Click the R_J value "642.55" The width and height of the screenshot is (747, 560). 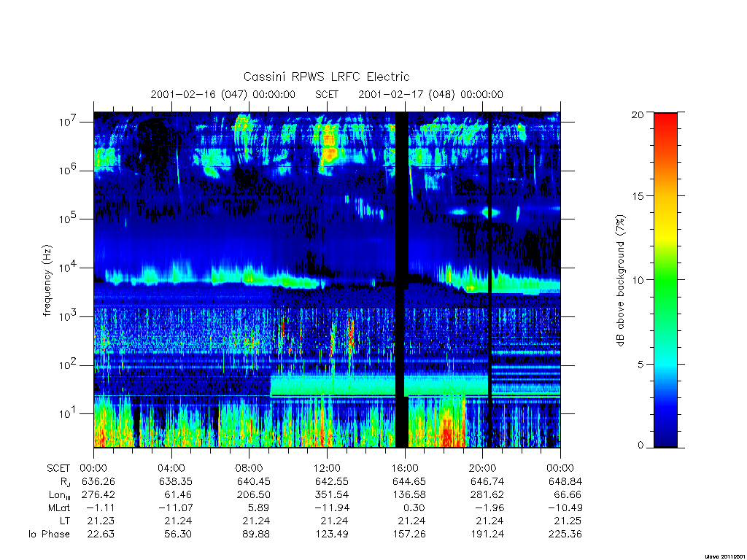coord(332,481)
